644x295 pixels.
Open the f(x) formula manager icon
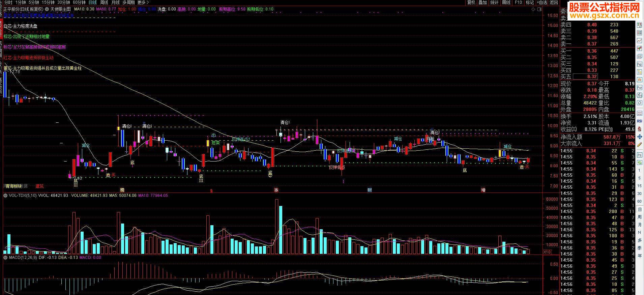[x=640, y=95]
